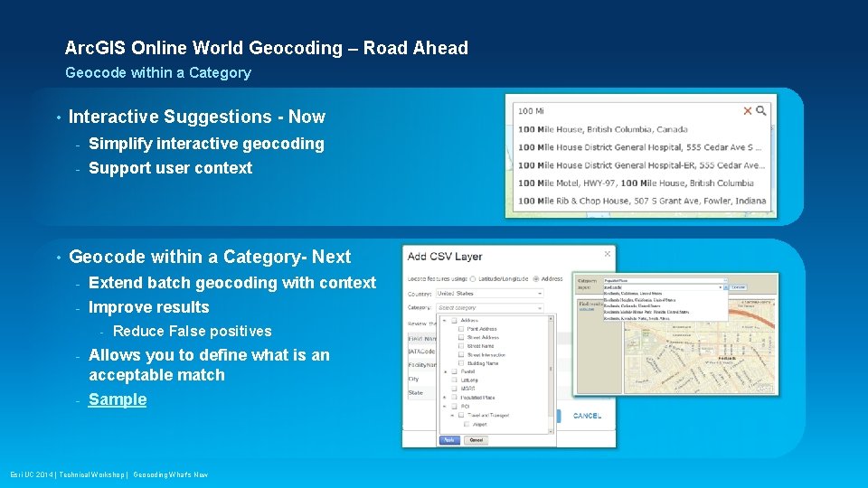Expand the Populated Place tree node
This screenshot has height=488, width=868.
(445, 398)
